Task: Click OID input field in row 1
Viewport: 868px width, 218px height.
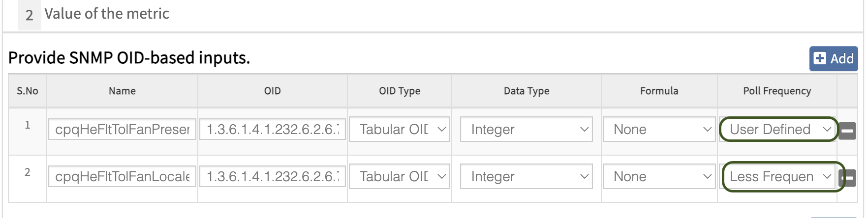Action: pos(273,130)
